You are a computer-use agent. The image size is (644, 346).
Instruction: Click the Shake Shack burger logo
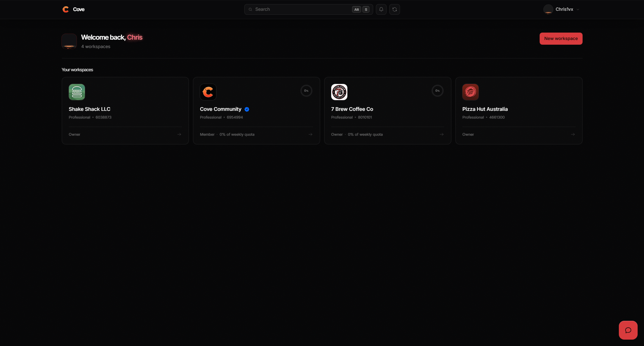pos(77,92)
